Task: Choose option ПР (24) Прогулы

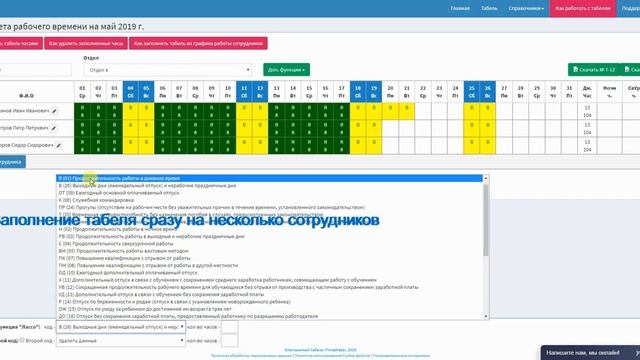Action: point(269,207)
